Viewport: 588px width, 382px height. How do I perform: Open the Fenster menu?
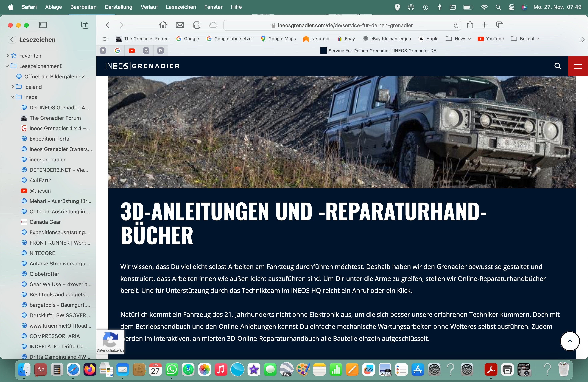tap(213, 7)
